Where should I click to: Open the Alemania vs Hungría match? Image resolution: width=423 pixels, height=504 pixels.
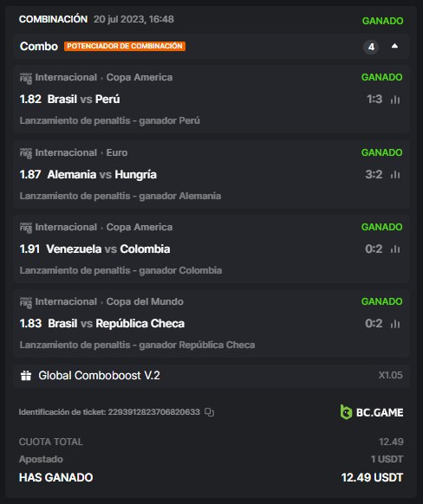[102, 175]
